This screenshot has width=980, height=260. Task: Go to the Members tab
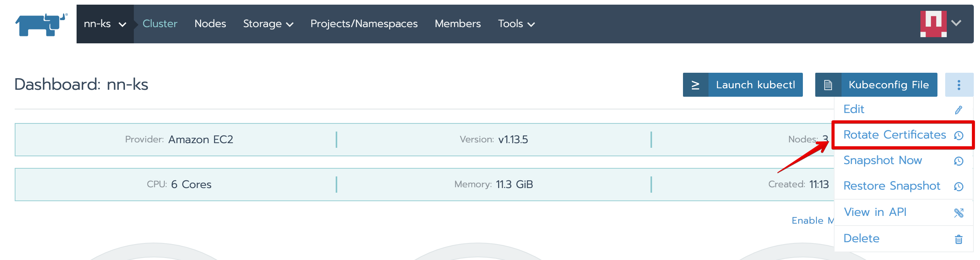(458, 24)
